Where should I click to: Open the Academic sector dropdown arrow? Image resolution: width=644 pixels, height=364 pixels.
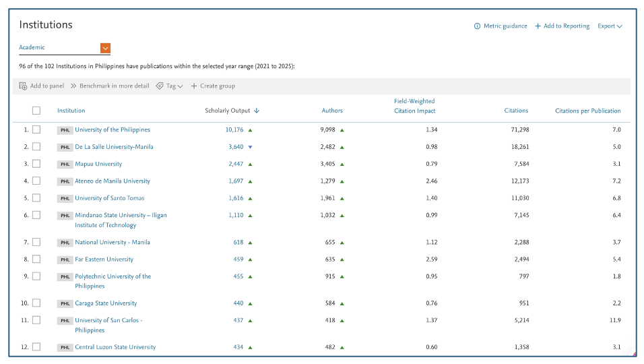(105, 49)
